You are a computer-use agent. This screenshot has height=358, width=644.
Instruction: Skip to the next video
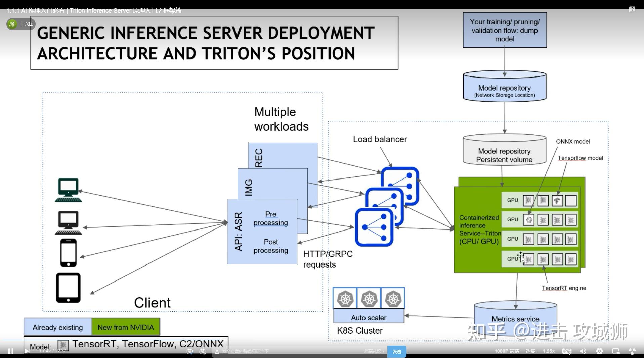27,351
